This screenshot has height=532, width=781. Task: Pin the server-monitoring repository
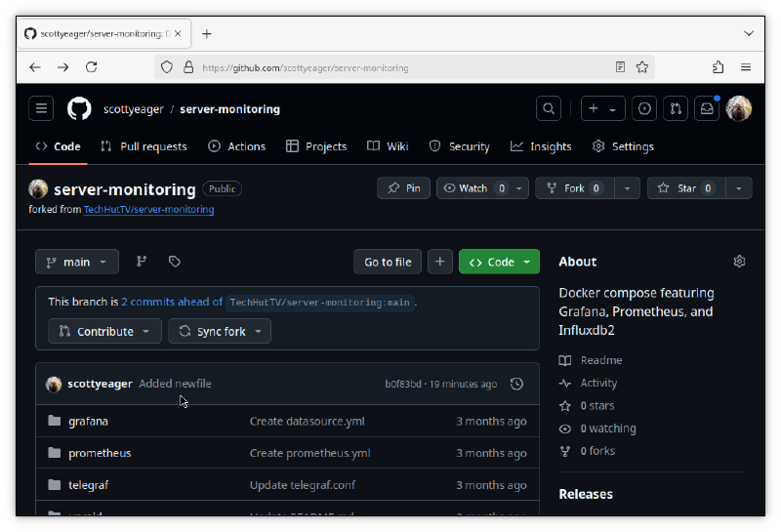tap(403, 188)
